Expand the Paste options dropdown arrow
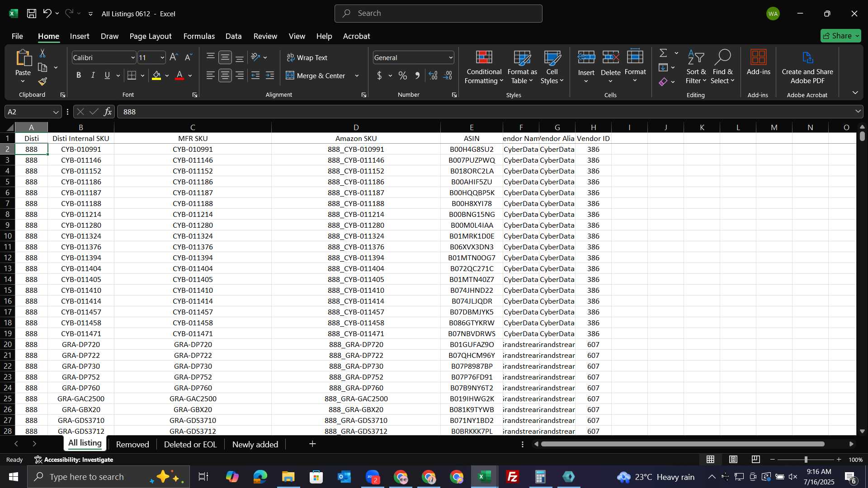 [23, 81]
